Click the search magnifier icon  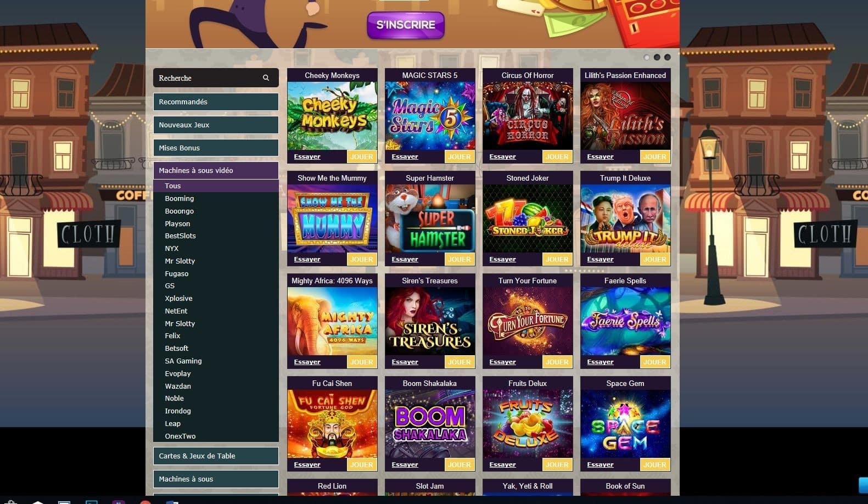(266, 78)
